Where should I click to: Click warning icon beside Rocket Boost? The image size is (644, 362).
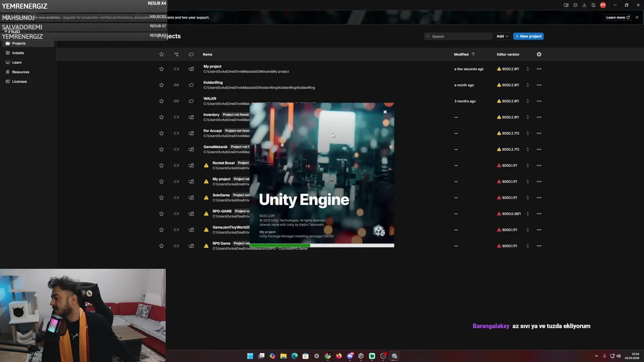pyautogui.click(x=206, y=165)
